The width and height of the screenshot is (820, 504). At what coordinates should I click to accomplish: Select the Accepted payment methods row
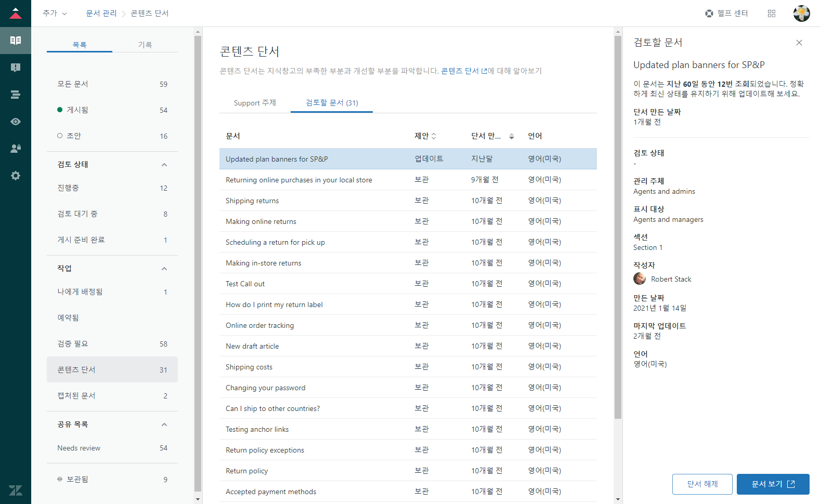click(408, 492)
